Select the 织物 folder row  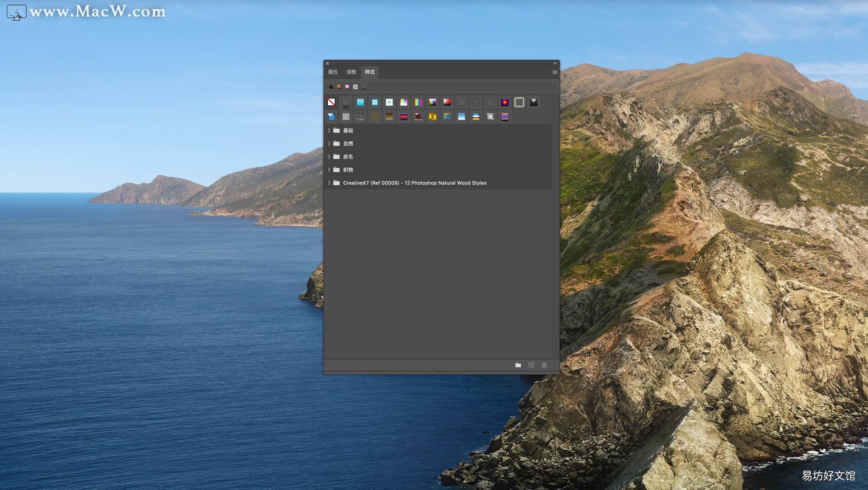(438, 170)
